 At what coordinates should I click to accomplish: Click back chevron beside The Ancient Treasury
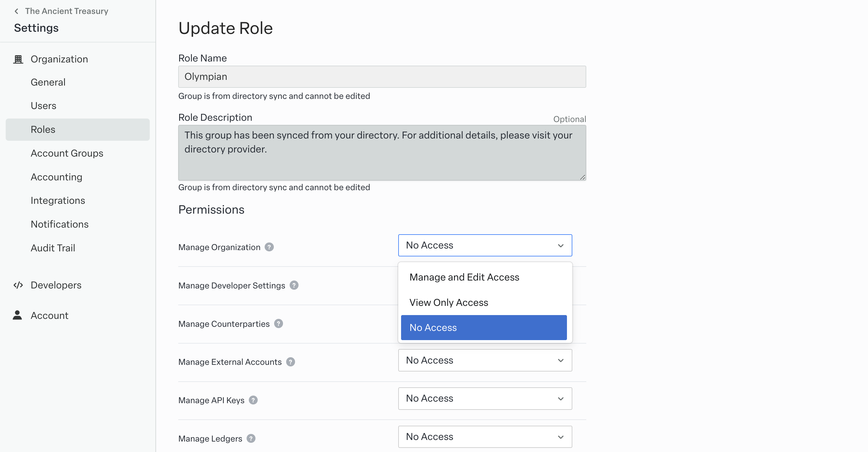click(x=16, y=11)
